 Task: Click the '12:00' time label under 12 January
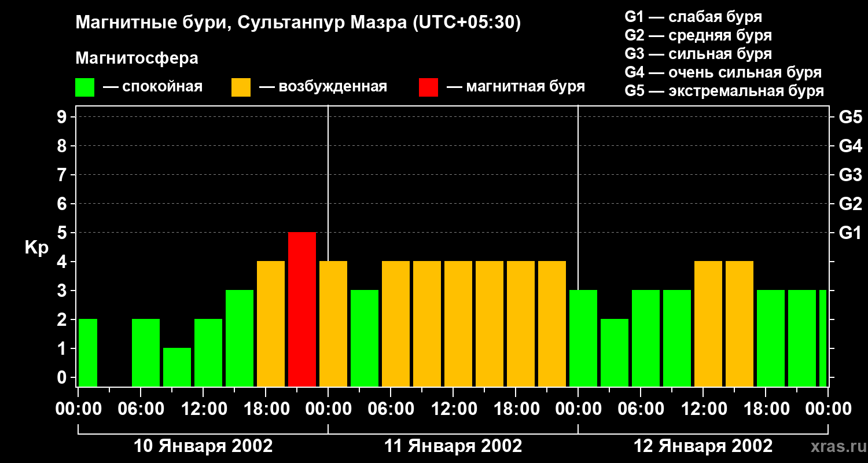point(703,409)
